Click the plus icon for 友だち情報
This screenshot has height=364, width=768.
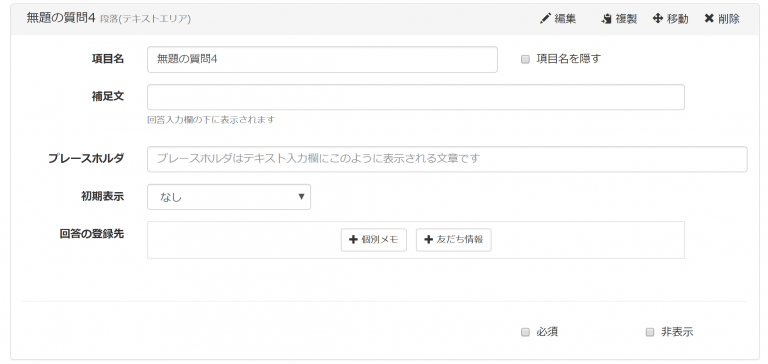429,240
